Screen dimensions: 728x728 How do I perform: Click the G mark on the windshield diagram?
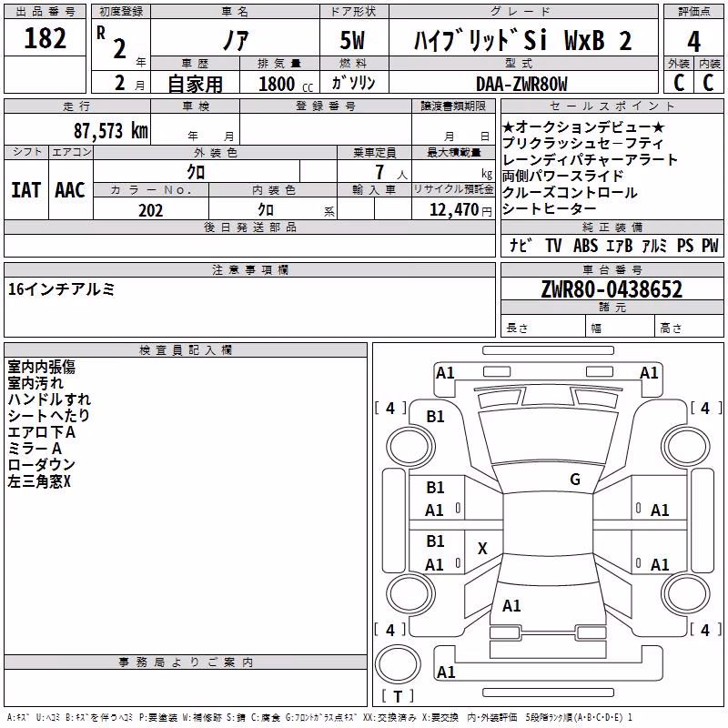point(575,480)
